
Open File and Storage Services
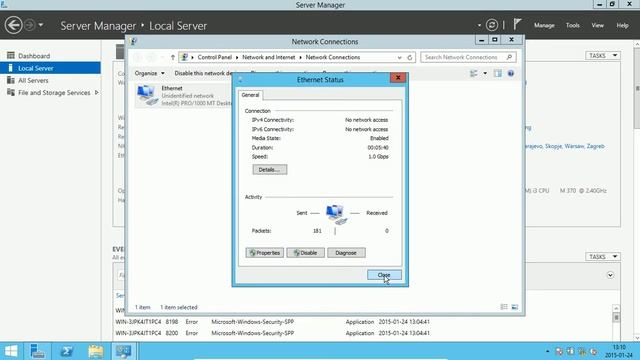(x=54, y=93)
